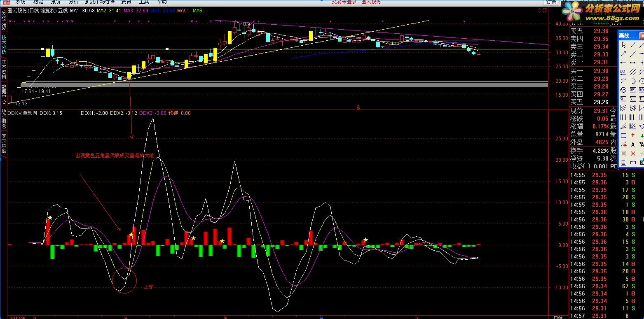This screenshot has width=644, height=319.
Task: Place a red up arrow marker
Action: [x=633, y=135]
